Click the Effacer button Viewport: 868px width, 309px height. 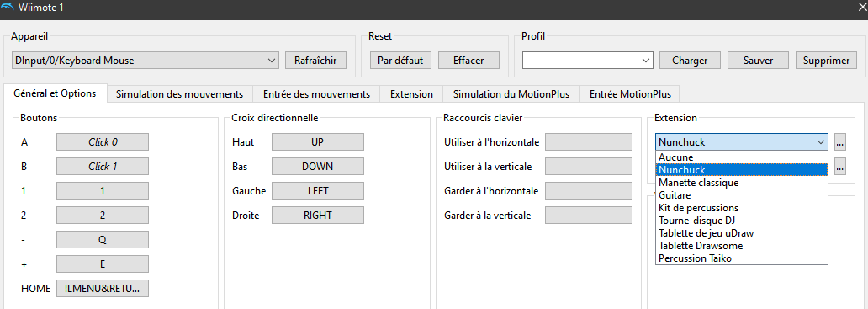coord(468,61)
